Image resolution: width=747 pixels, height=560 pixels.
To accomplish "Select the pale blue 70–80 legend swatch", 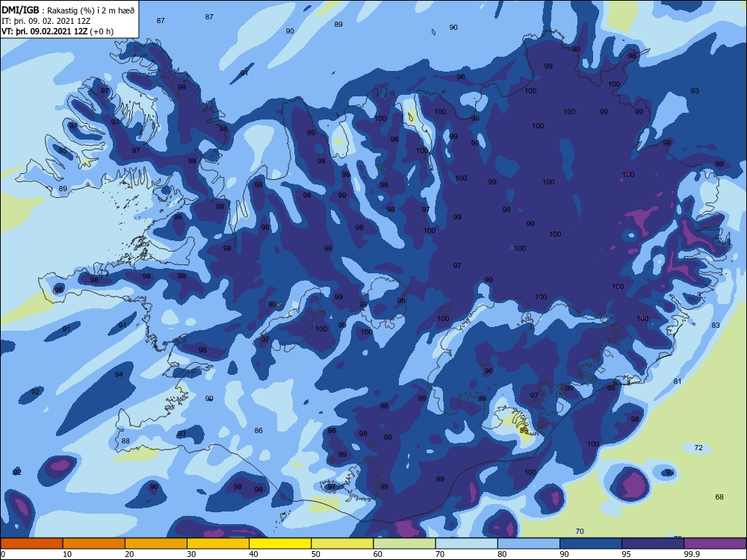I will coord(467,544).
